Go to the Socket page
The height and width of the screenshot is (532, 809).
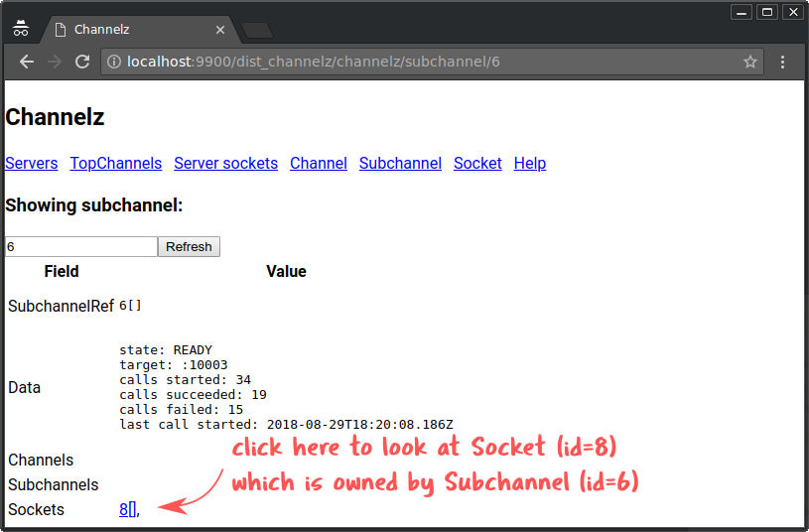(477, 163)
